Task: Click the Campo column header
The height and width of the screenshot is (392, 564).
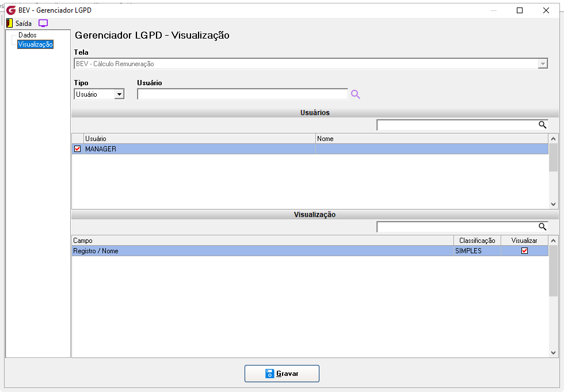Action: (x=262, y=241)
